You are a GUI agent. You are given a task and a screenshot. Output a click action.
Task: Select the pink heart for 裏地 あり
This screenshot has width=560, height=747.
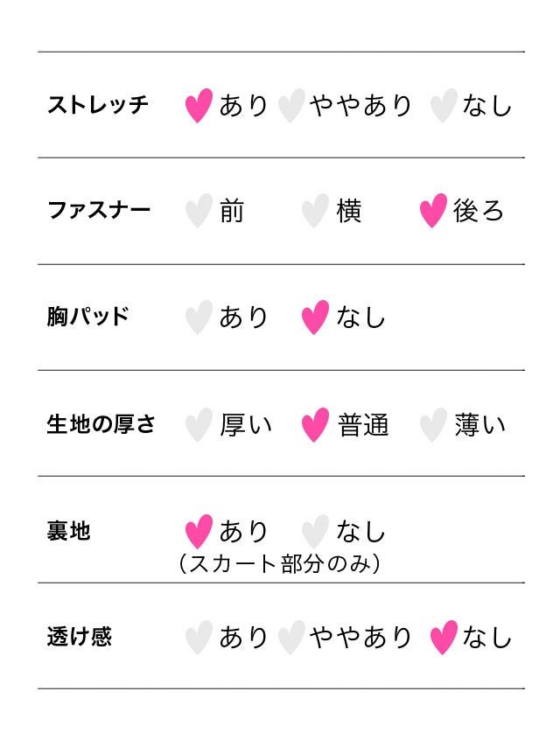click(199, 531)
